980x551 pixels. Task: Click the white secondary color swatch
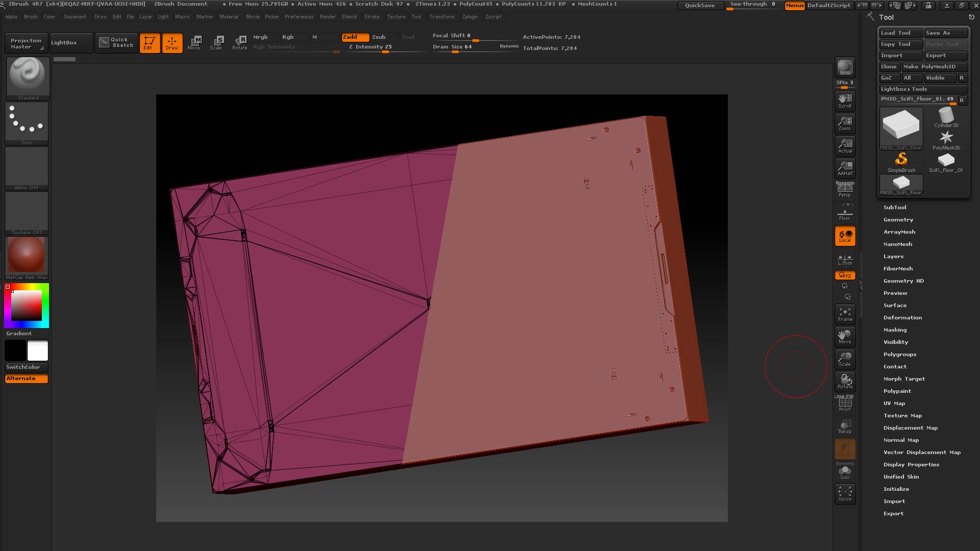tap(38, 351)
